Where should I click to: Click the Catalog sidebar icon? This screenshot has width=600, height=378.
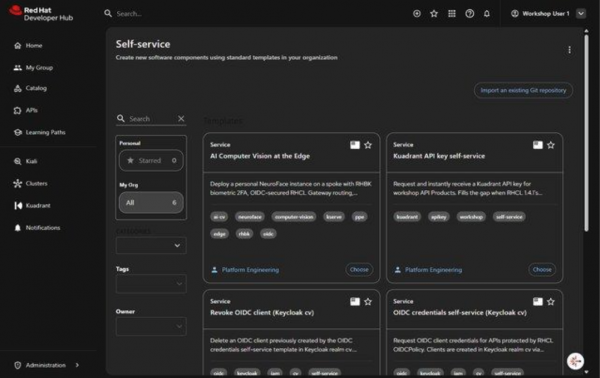pos(18,88)
